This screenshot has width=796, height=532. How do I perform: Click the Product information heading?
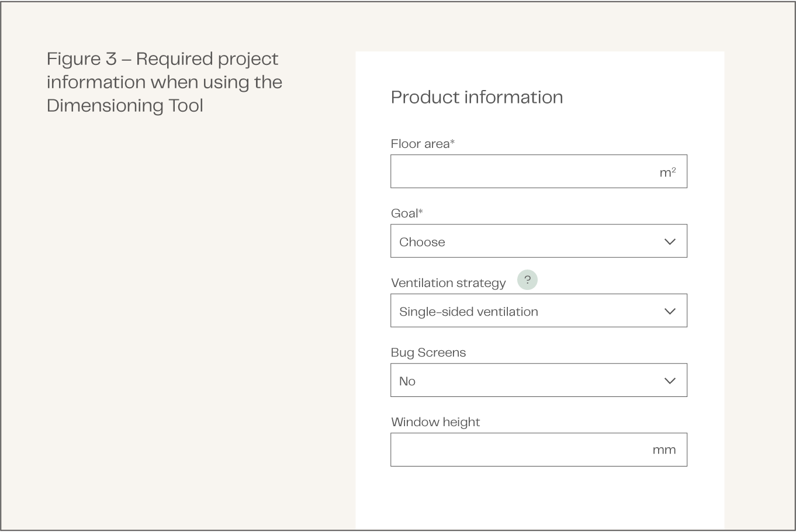pos(477,97)
